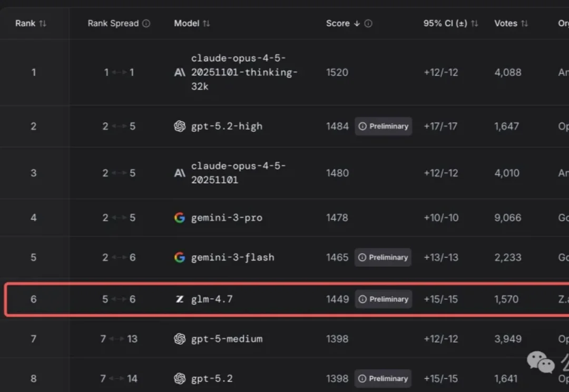Click Anthropic logo beside claude-opus-4-5-20251101-thinking-32k
This screenshot has width=569, height=392.
[180, 72]
